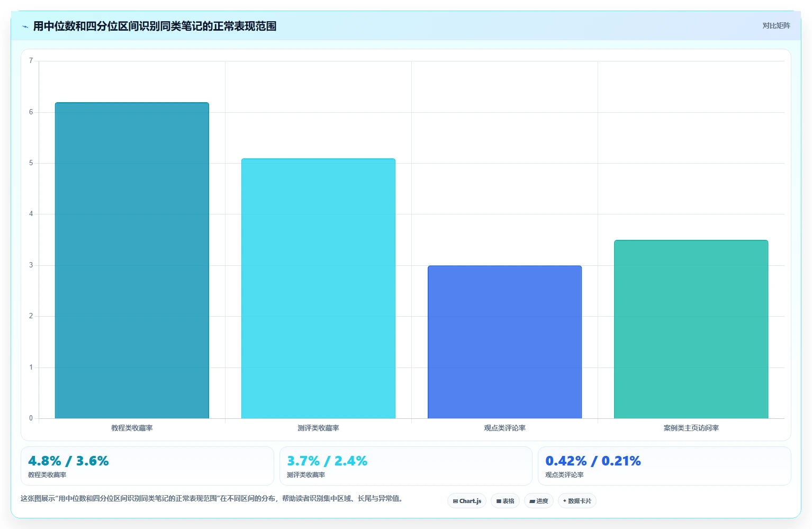Select the 观点类评论率 bar
The width and height of the screenshot is (812, 529).
504,342
